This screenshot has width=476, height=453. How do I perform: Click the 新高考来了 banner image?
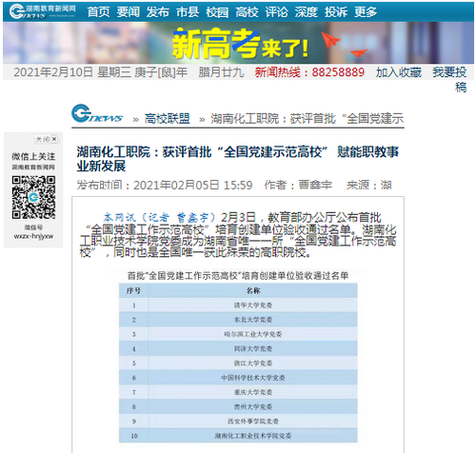click(238, 43)
